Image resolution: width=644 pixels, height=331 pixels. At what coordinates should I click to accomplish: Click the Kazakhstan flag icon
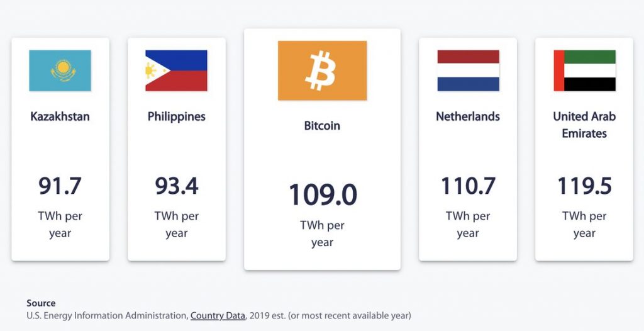(60, 70)
